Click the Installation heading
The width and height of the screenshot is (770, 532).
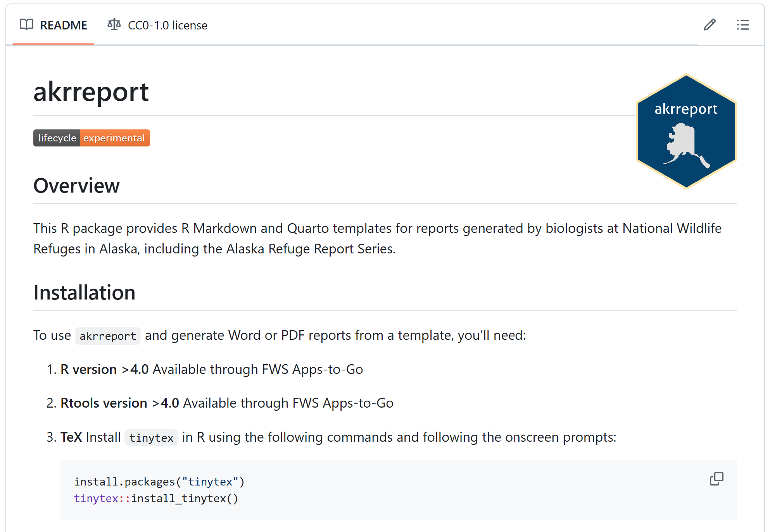[84, 293]
